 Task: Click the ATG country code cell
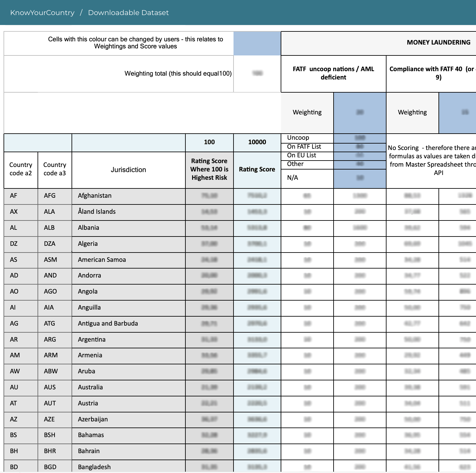coord(55,324)
